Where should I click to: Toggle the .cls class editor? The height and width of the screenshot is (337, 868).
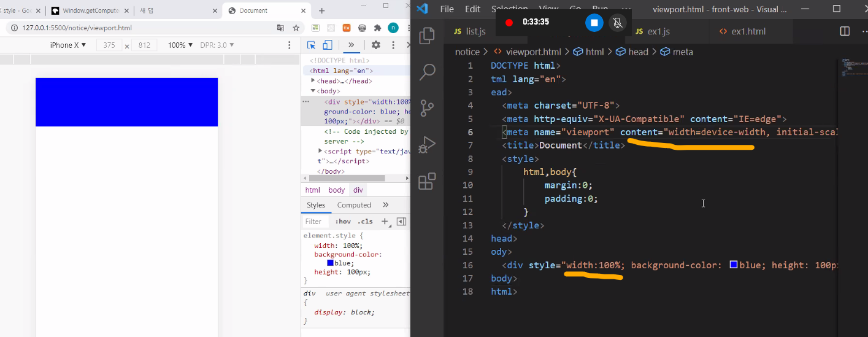366,222
